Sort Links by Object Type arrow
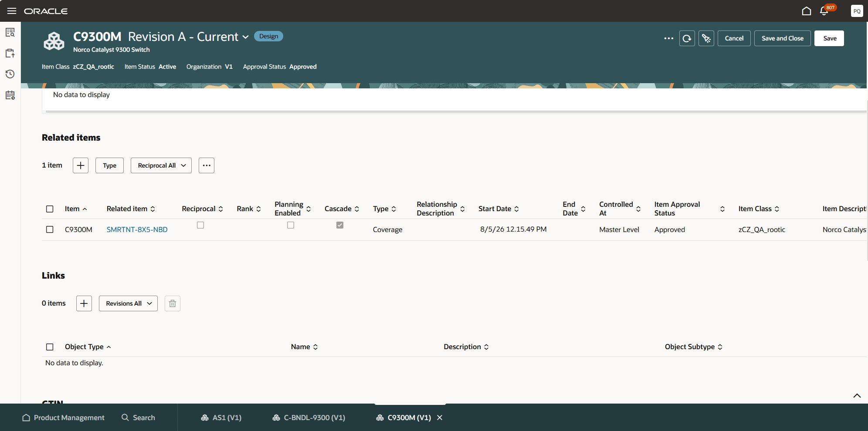The width and height of the screenshot is (868, 431). click(x=109, y=347)
